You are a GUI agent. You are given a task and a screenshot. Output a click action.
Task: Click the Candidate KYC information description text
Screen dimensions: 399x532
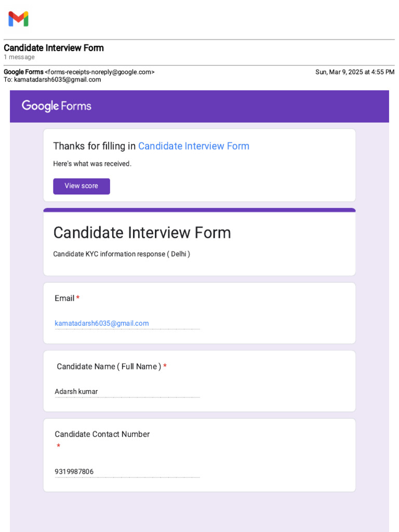pyautogui.click(x=122, y=254)
